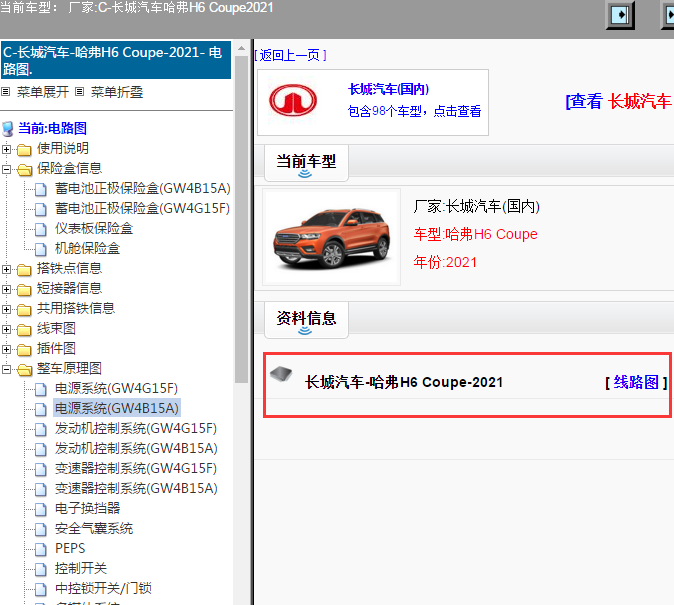Click document icon of 电源系统(GW4G15F)
This screenshot has width=674, height=605.
coord(40,390)
